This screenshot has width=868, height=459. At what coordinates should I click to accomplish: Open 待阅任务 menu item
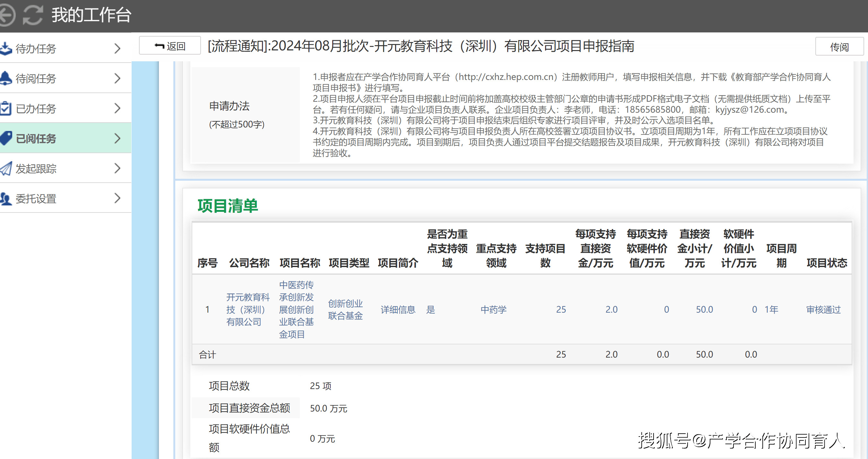66,78
